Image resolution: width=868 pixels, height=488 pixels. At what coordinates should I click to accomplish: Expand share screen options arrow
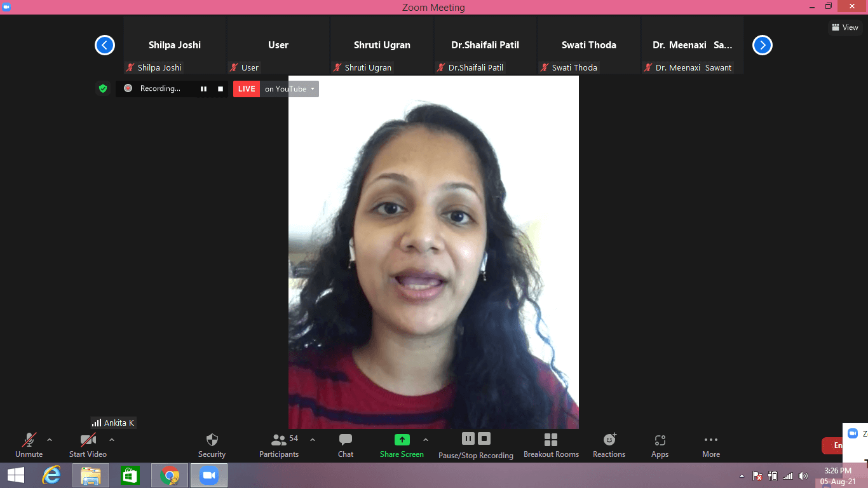tap(426, 440)
